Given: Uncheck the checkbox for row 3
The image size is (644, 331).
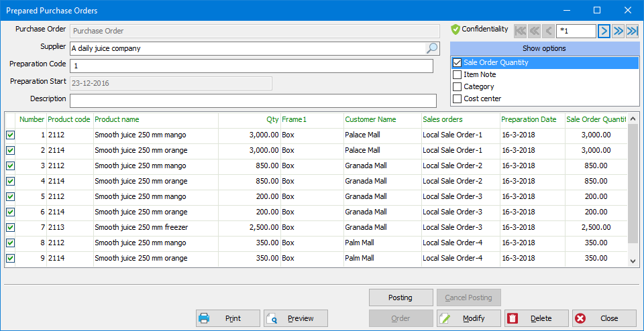Looking at the screenshot, I should pyautogui.click(x=10, y=165).
